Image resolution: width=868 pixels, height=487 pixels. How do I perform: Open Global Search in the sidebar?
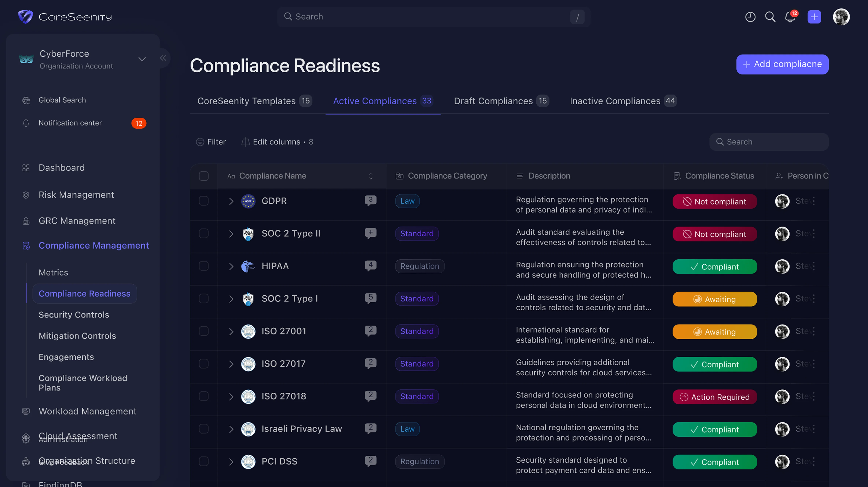62,100
